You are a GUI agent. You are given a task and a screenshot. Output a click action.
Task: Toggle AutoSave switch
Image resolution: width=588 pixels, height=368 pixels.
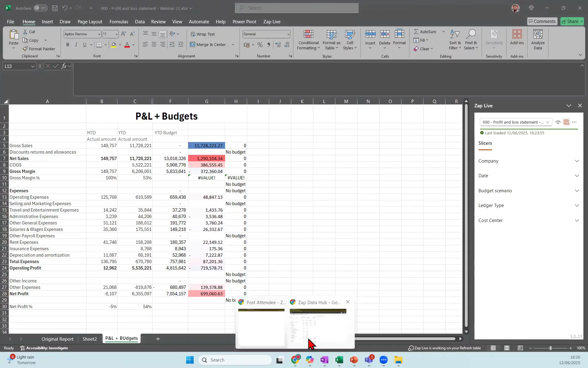pyautogui.click(x=40, y=8)
